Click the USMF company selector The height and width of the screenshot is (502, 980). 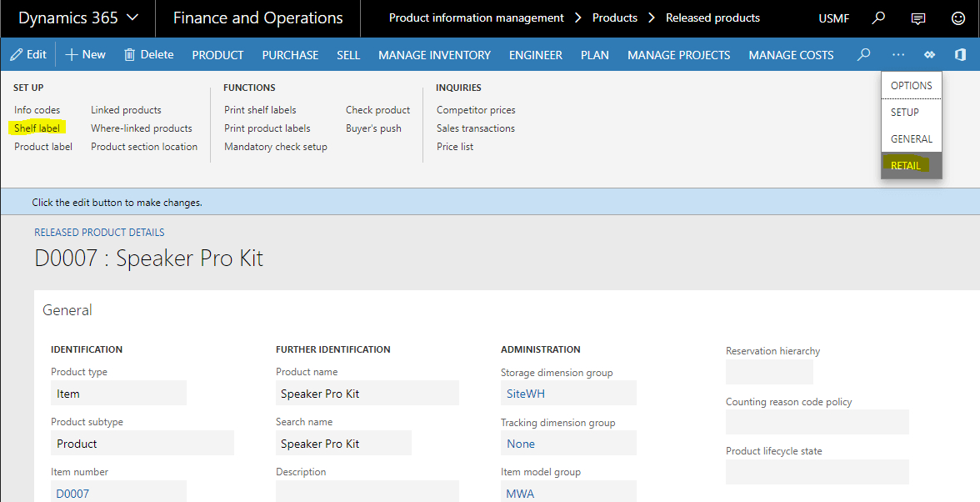(834, 18)
